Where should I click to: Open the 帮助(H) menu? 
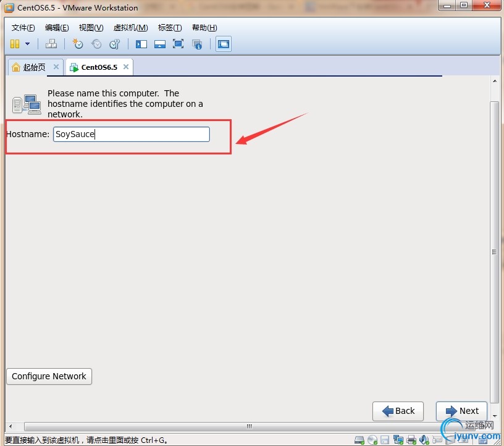204,28
